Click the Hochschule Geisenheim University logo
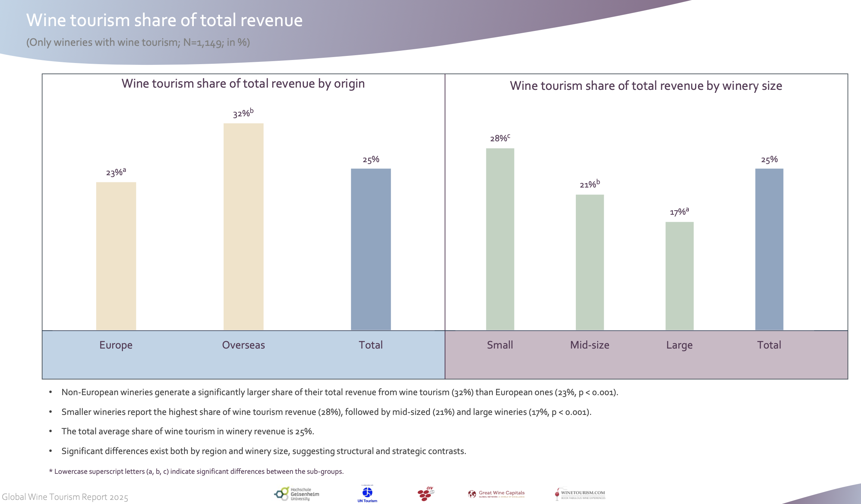 point(297,494)
